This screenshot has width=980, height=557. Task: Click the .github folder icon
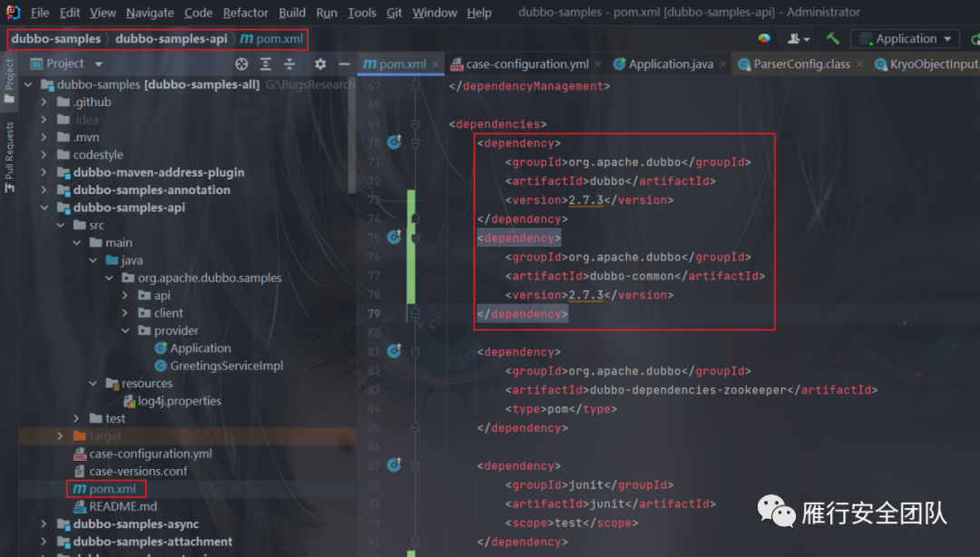(64, 102)
